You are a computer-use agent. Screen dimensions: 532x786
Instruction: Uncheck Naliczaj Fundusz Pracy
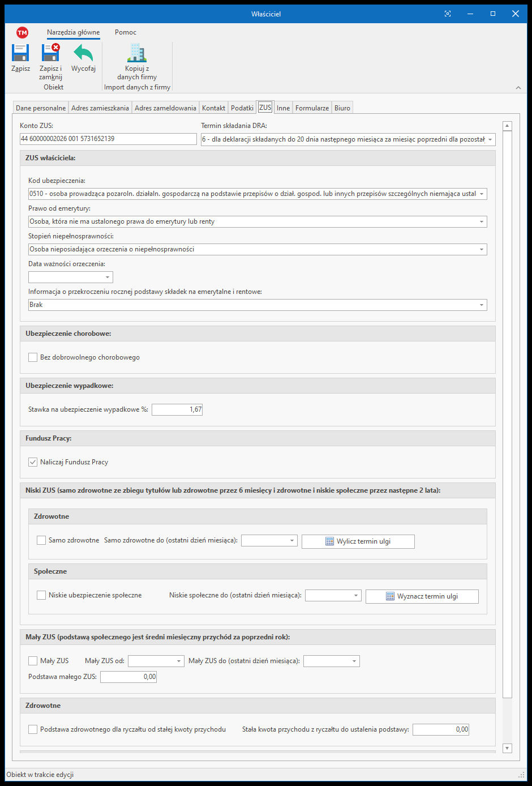(33, 462)
